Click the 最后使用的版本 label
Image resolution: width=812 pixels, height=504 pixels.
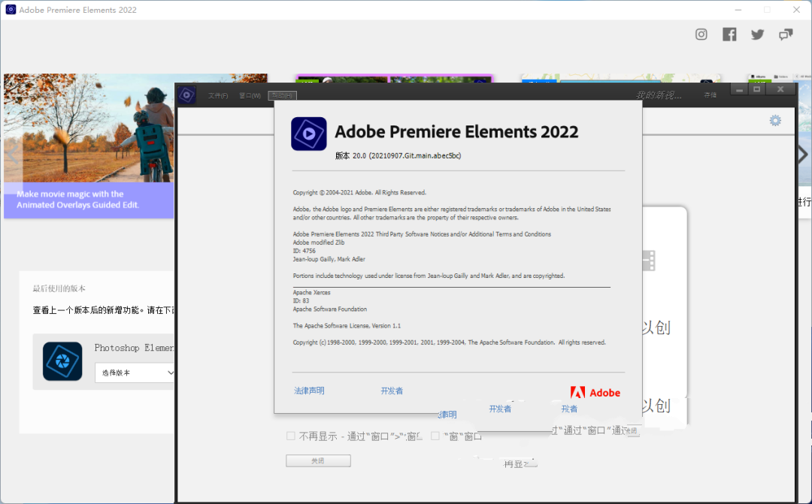click(59, 288)
